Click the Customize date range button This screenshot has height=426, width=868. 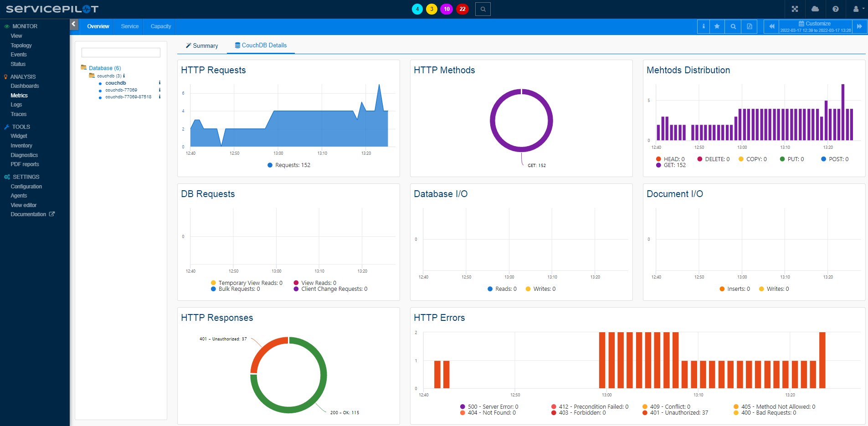click(x=815, y=26)
